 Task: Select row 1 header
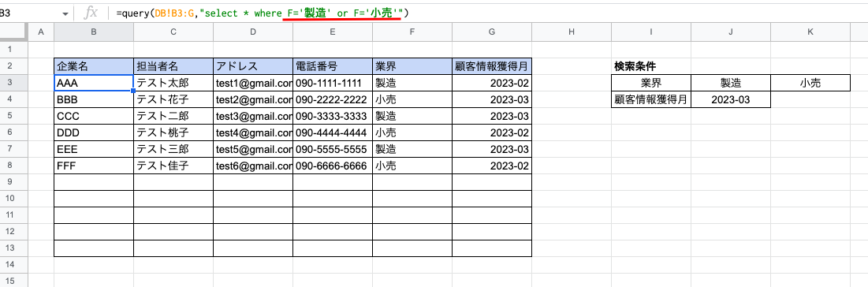(13, 50)
